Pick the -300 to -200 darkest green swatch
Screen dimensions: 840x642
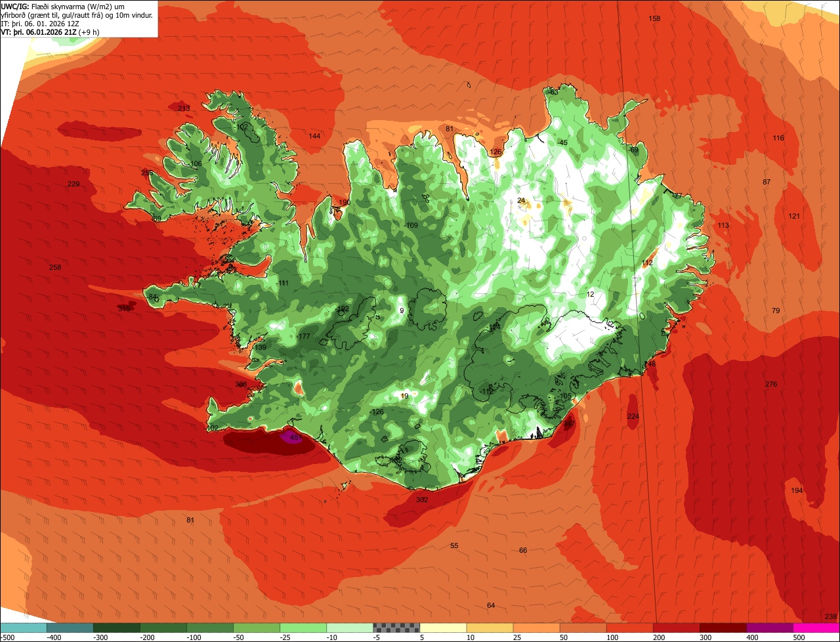117,628
